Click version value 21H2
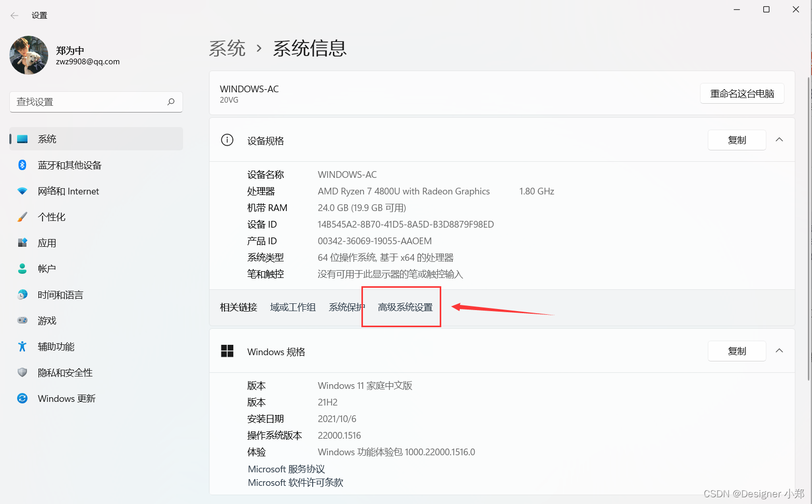This screenshot has height=504, width=812. tap(328, 402)
